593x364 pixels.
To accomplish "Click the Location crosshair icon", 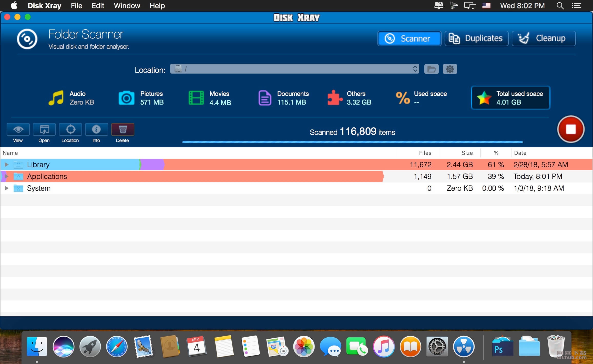I will pyautogui.click(x=70, y=129).
